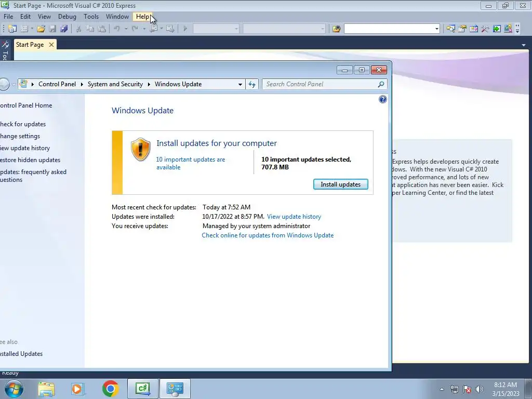Screen dimensions: 532x399
Task: Click the volume speaker tray icon
Action: click(479, 389)
